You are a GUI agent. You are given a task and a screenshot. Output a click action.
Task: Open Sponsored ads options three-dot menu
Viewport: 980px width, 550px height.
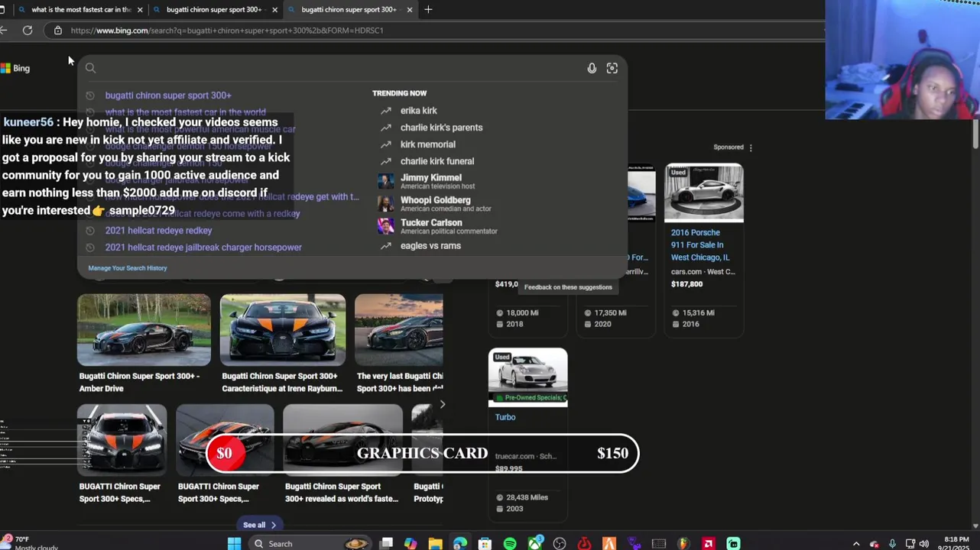(751, 147)
